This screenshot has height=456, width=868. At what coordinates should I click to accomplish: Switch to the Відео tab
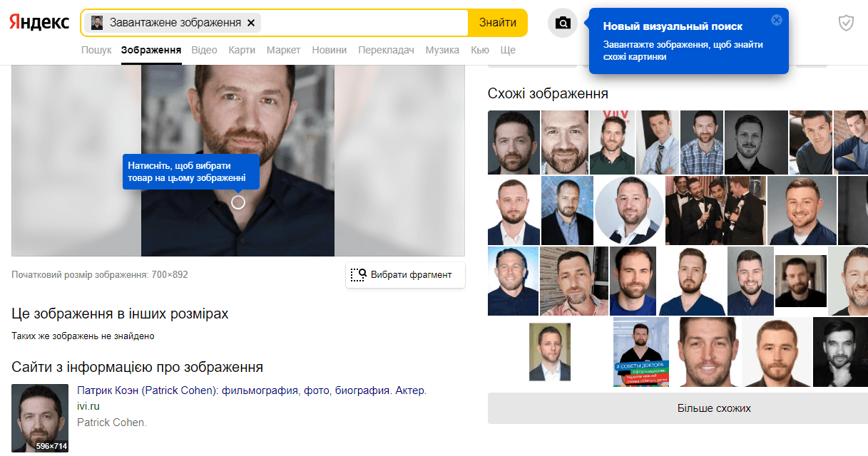204,50
